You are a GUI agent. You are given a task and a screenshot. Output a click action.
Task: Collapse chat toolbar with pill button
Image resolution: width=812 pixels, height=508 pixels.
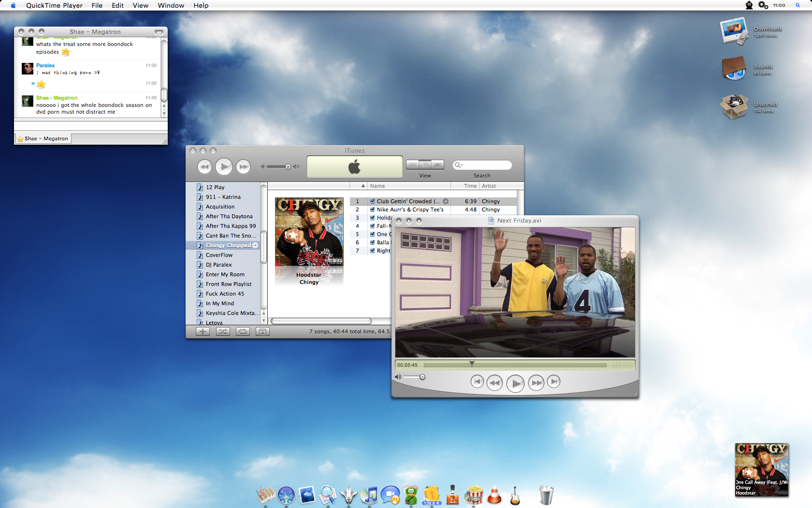point(159,32)
